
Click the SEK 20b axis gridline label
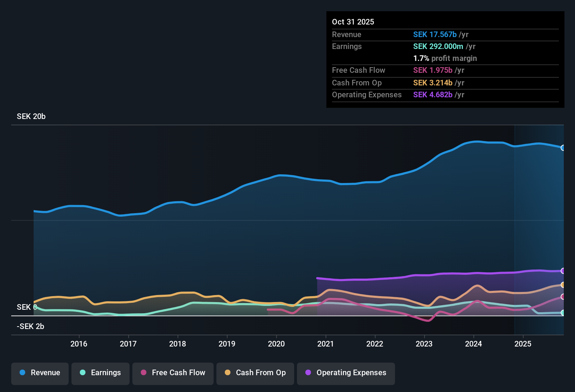30,116
